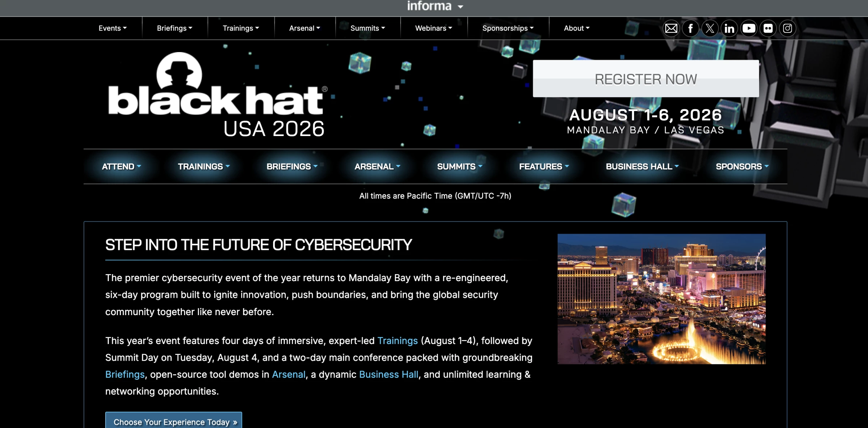The height and width of the screenshot is (428, 868).
Task: Open the YouTube icon
Action: point(749,28)
